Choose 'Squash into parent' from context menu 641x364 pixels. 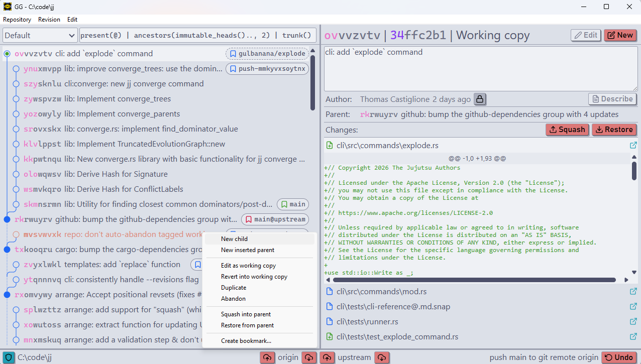[x=246, y=314]
